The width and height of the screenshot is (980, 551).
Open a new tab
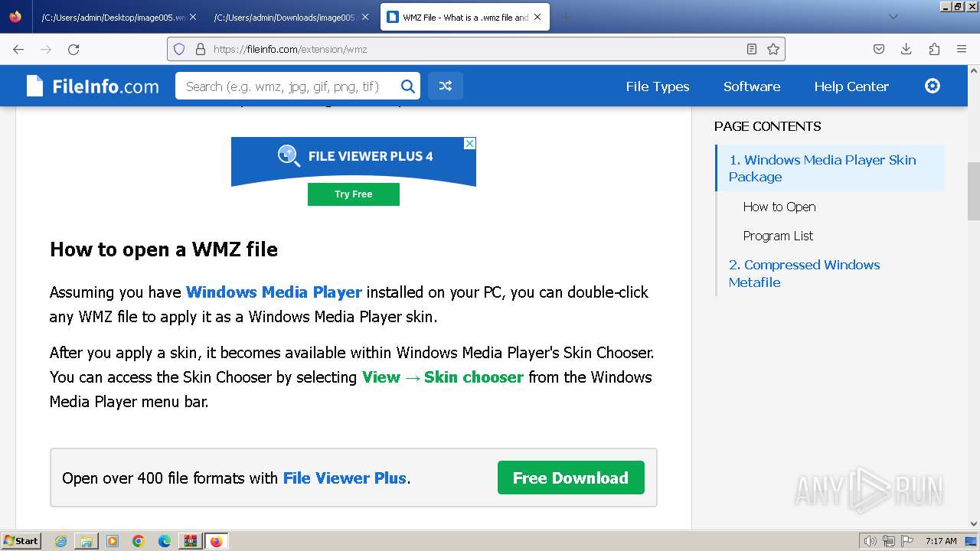566,17
